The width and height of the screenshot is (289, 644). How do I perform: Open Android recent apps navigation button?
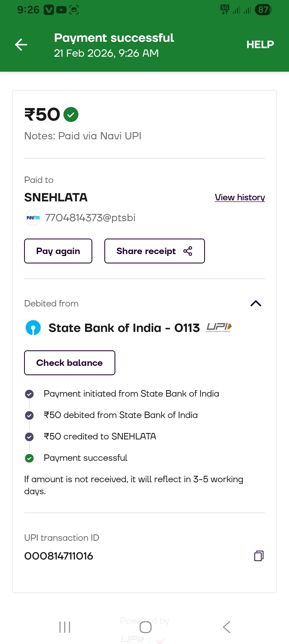pyautogui.click(x=65, y=627)
